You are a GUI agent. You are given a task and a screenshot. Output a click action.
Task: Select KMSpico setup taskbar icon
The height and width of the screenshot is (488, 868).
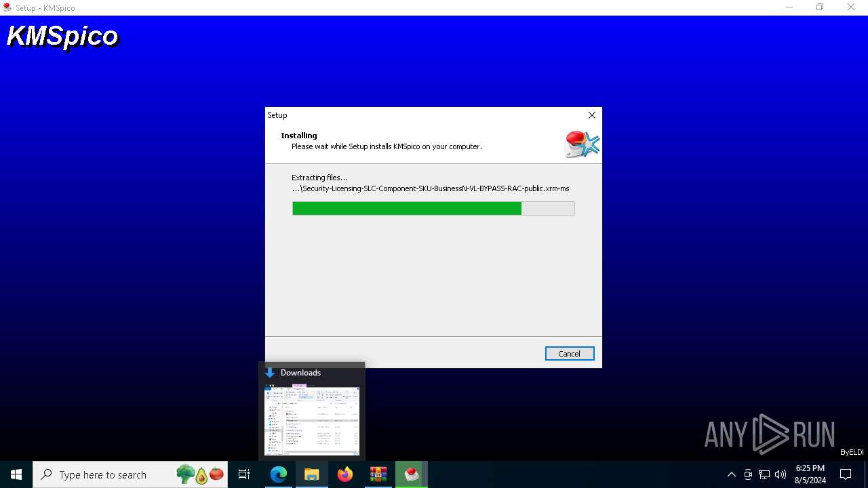(x=412, y=474)
